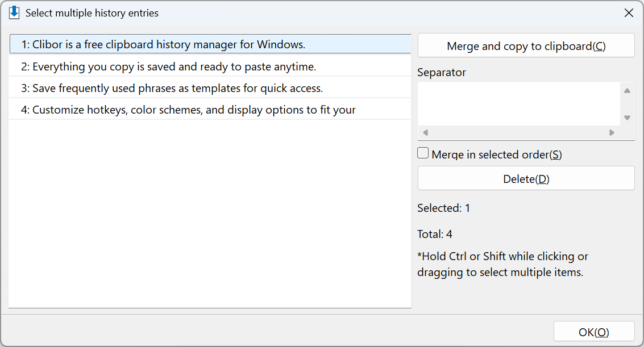Select entry 2 Everything you copy is saved
This screenshot has width=644, height=347.
coord(210,66)
